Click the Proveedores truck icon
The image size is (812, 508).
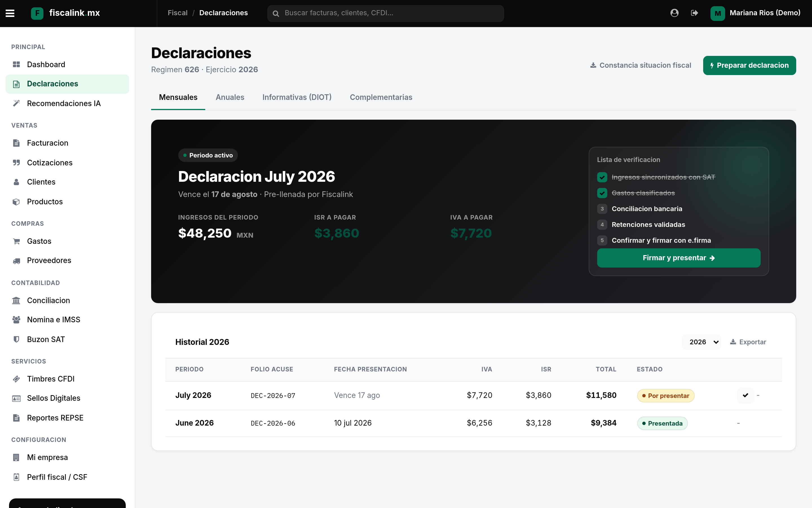pos(16,261)
